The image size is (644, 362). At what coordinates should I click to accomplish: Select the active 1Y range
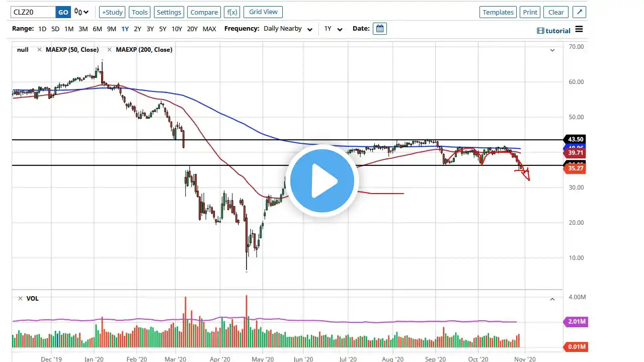[x=125, y=29]
